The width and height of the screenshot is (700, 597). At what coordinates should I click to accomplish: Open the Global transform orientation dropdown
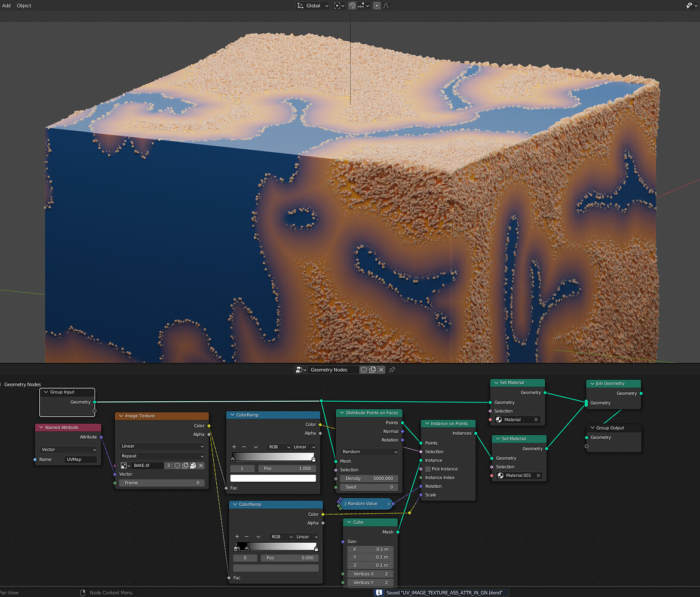(x=313, y=6)
